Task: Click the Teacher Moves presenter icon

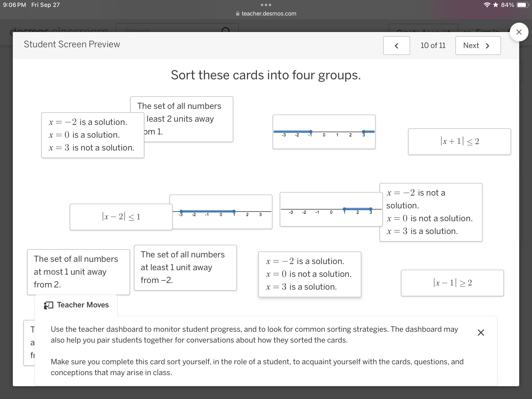Action: [49, 305]
